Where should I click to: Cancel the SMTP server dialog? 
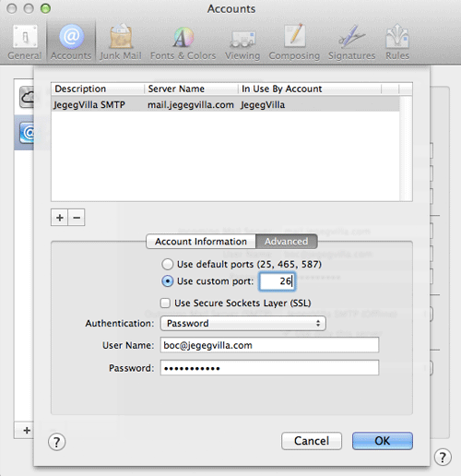pyautogui.click(x=312, y=441)
